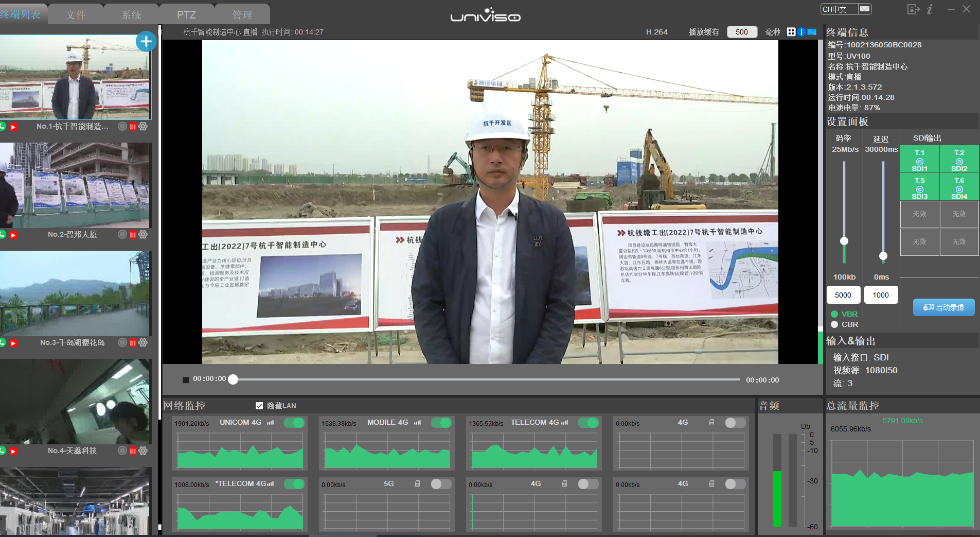This screenshot has width=980, height=537.
Task: Click the playback timeline slider handle
Action: coord(233,379)
